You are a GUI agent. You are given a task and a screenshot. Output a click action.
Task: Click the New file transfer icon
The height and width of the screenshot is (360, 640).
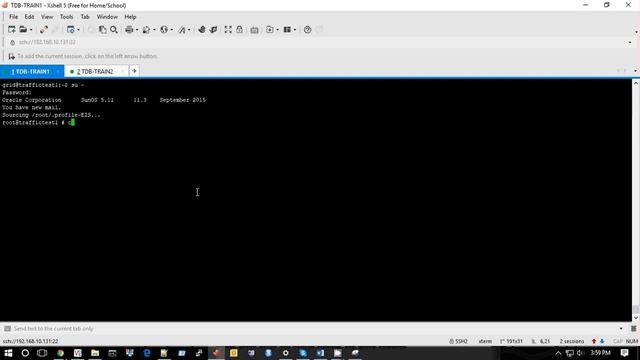pyautogui.click(x=270, y=29)
